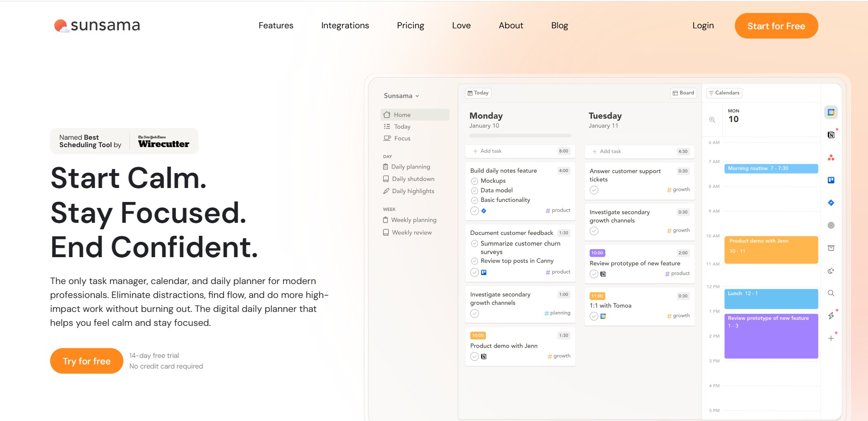868x421 pixels.
Task: Click the Start for Free button
Action: [x=776, y=26]
